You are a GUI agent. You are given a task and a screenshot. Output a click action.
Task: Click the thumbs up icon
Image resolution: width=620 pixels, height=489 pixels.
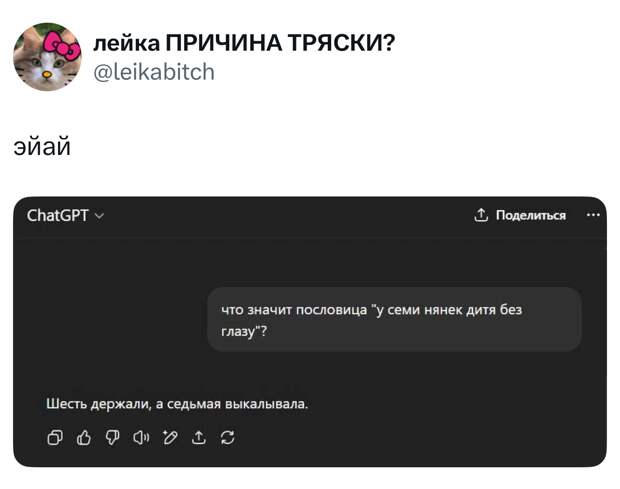click(84, 437)
